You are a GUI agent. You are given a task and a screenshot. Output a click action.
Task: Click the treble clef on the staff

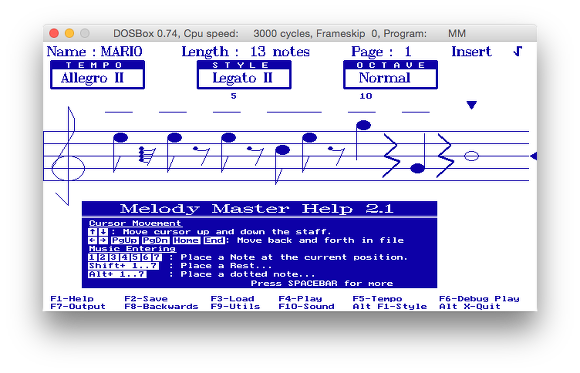point(68,156)
